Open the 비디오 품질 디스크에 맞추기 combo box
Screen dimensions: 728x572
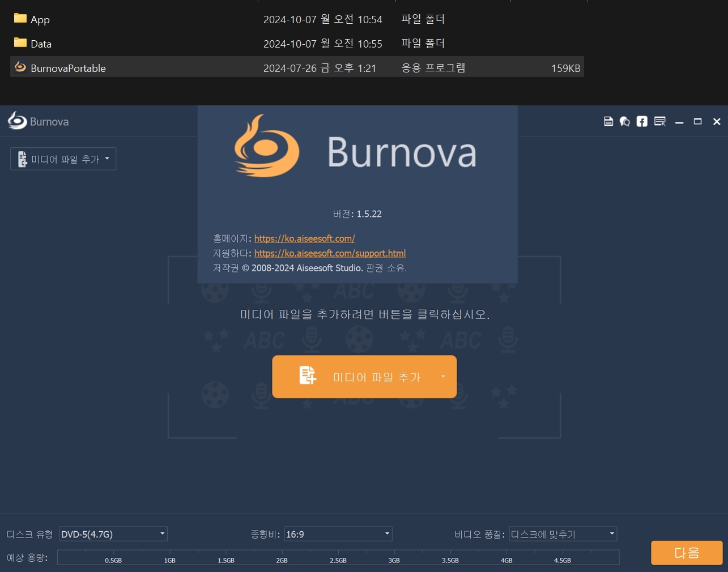click(x=563, y=534)
